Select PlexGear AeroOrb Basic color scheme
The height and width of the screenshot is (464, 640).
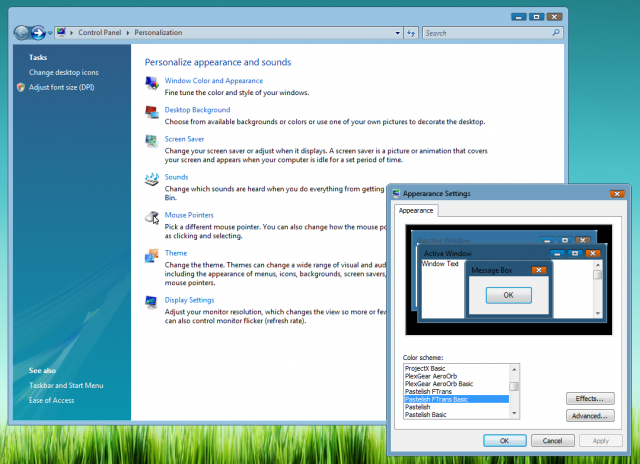[456, 384]
